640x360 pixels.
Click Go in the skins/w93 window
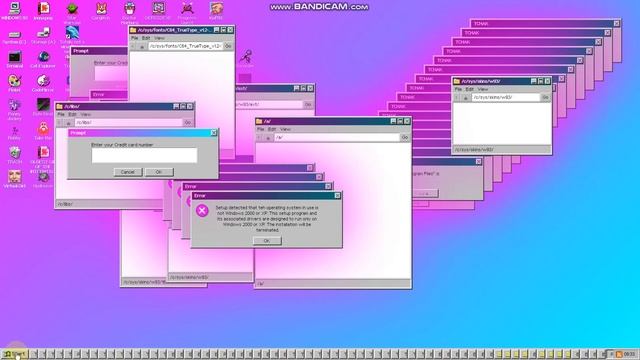coord(545,98)
